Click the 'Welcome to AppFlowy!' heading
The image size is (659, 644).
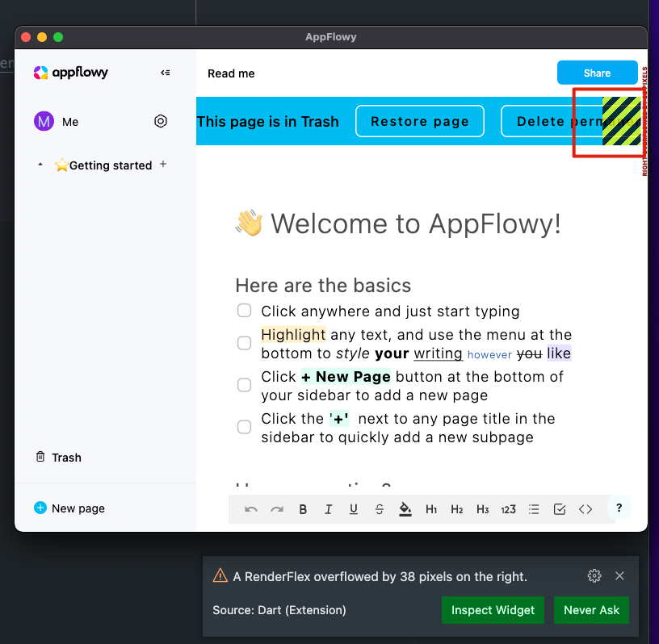point(398,224)
